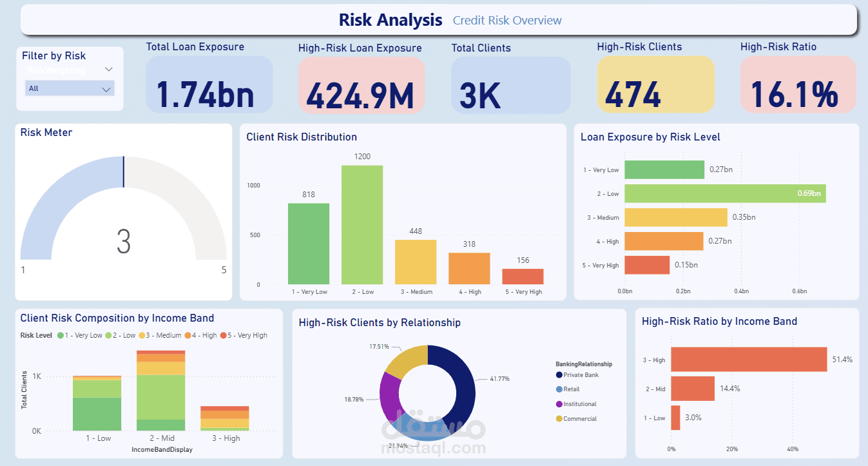Click the Total Loan Exposure 1.74bn card
Screen dimensions: 868x466
pos(209,84)
